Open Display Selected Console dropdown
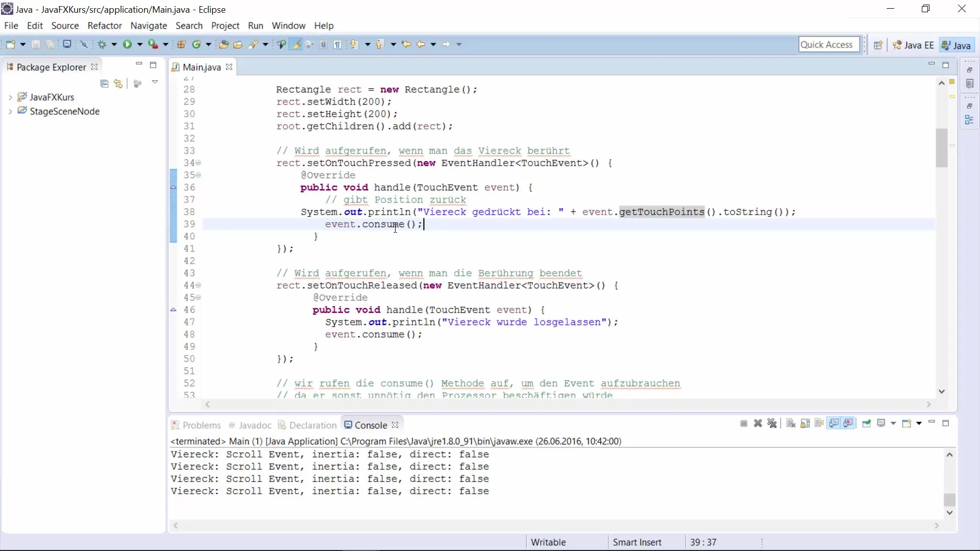Viewport: 980px width, 551px height. click(893, 423)
